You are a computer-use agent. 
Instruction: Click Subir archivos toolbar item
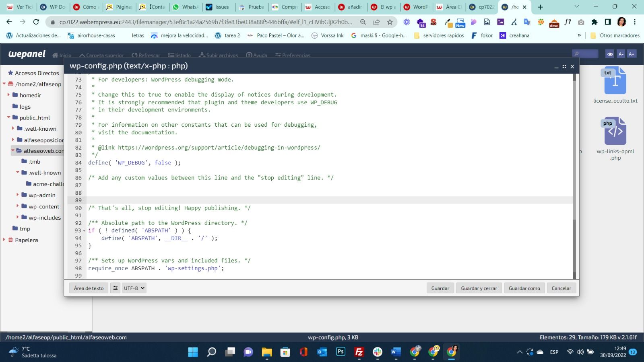pos(219,55)
